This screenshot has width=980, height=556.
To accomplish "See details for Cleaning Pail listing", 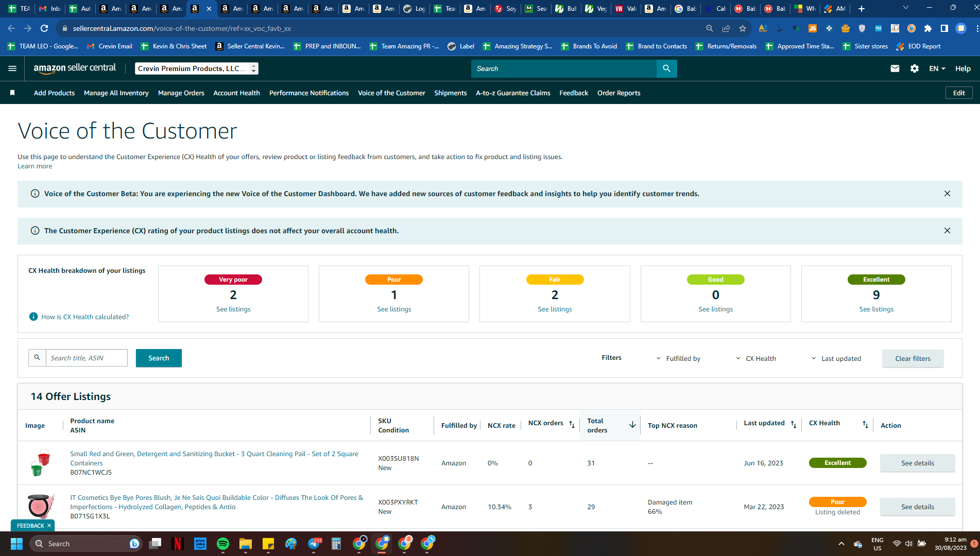I will tap(918, 463).
